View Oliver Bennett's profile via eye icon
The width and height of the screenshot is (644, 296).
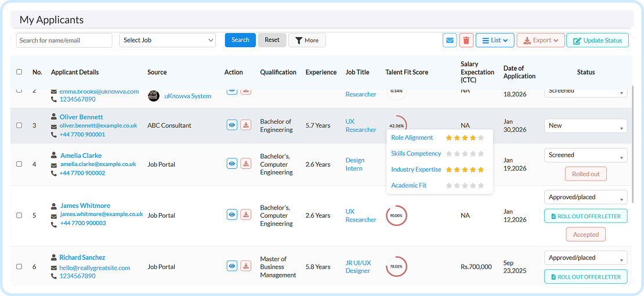pos(232,125)
